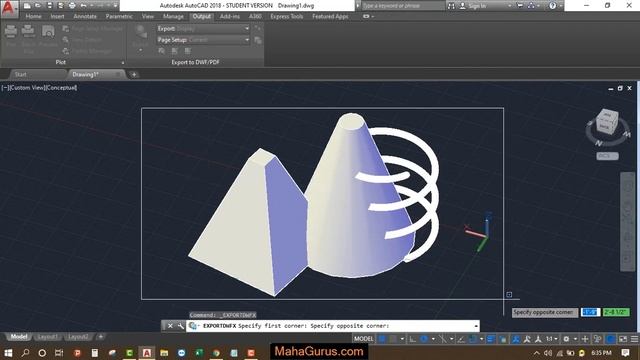640x360 pixels.
Task: Click Open file icon in Quick Access
Action: 38,6
